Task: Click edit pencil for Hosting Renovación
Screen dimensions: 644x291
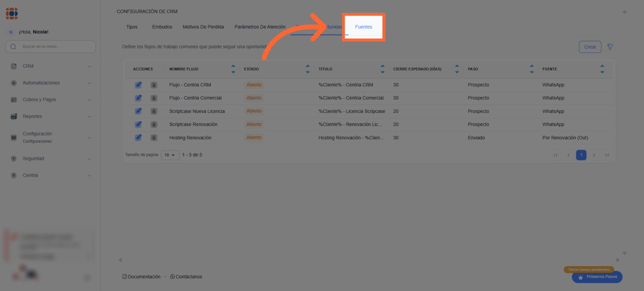Action: click(138, 138)
